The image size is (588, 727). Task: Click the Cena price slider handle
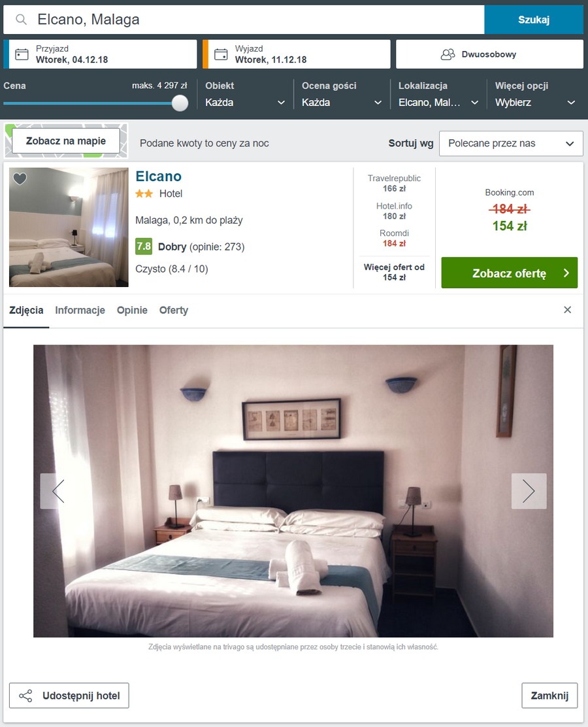[x=180, y=103]
